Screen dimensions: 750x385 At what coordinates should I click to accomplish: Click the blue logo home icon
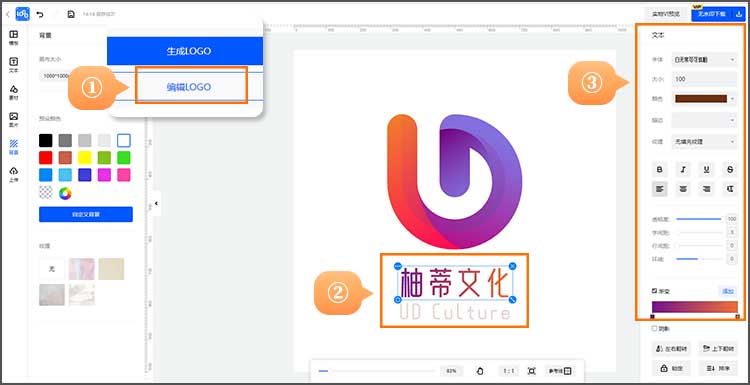pyautogui.click(x=22, y=14)
